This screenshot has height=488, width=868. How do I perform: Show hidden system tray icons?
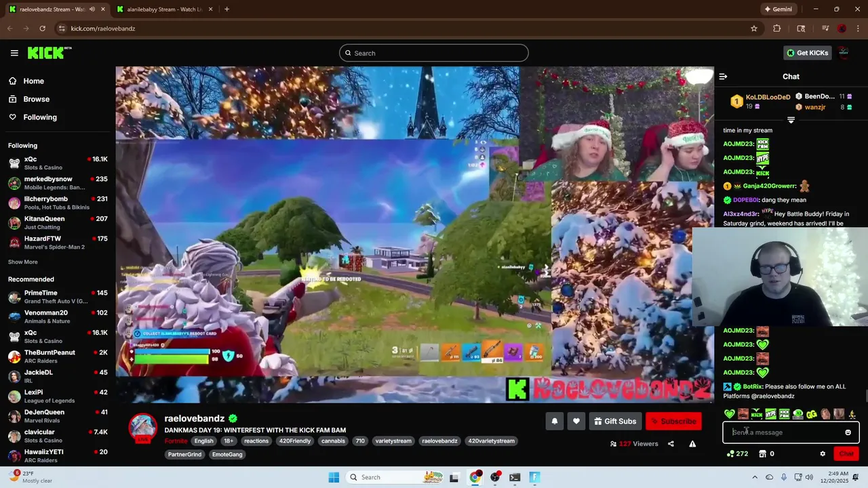[x=756, y=477]
